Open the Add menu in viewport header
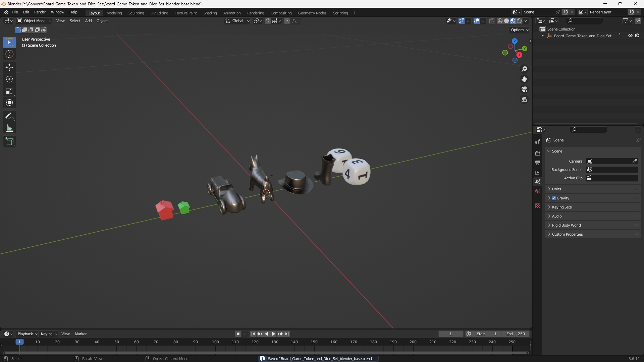The image size is (644, 362). [x=88, y=21]
